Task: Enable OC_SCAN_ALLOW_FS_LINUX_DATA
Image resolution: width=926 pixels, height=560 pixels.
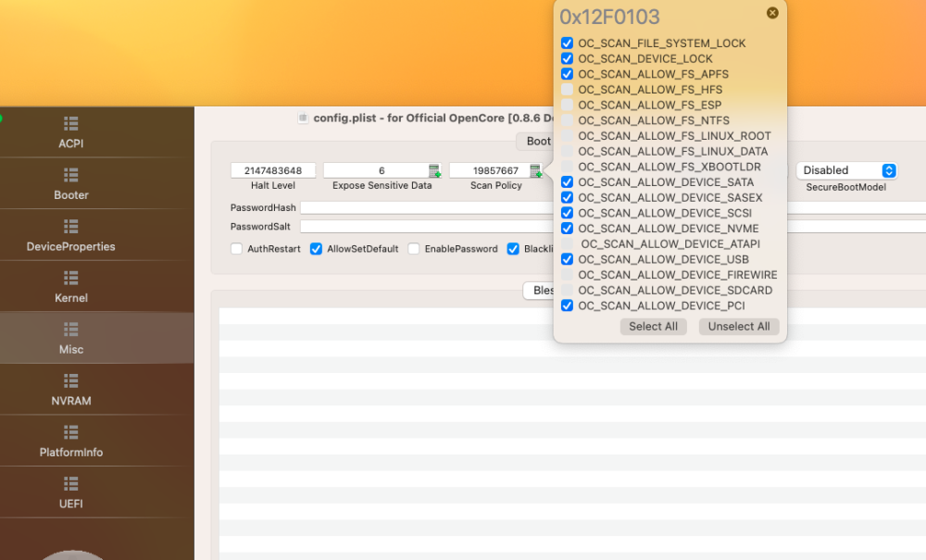Action: click(567, 151)
